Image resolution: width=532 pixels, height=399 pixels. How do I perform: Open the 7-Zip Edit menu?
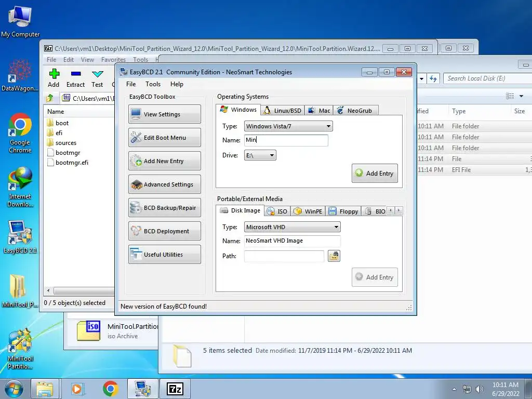(x=69, y=60)
